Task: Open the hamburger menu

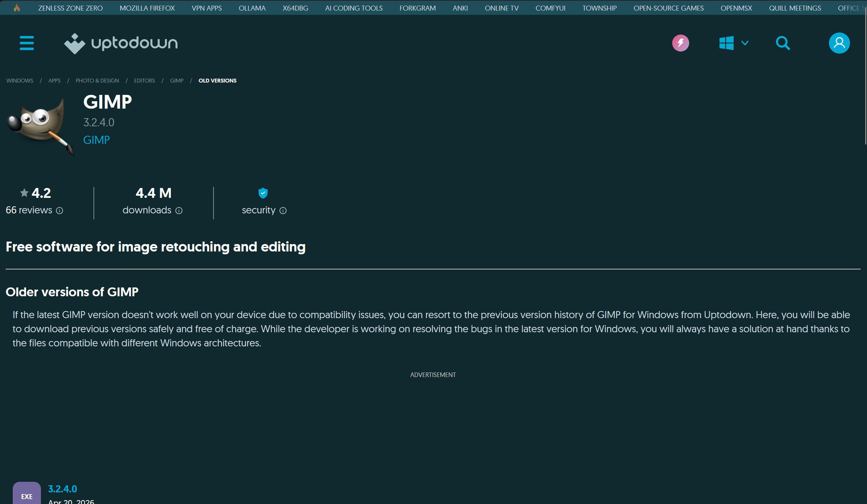Action: tap(27, 43)
